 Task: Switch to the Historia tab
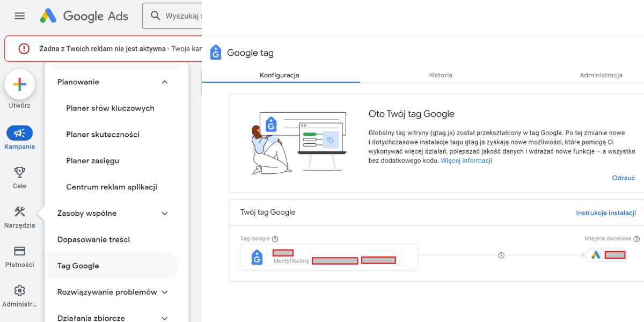[440, 75]
